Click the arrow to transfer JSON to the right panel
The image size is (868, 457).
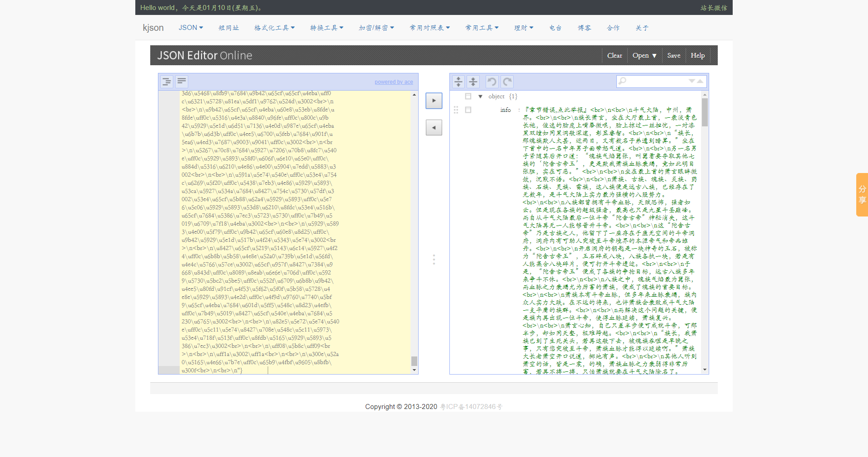(433, 101)
